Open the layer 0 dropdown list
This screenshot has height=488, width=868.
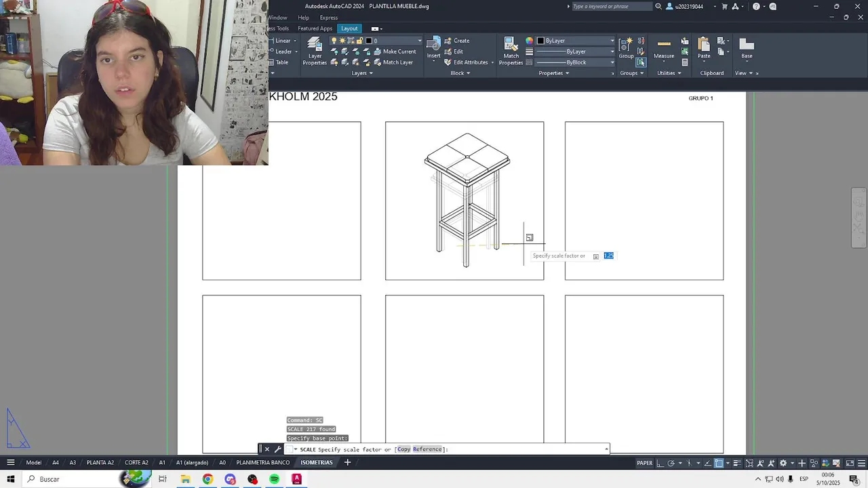click(x=419, y=41)
